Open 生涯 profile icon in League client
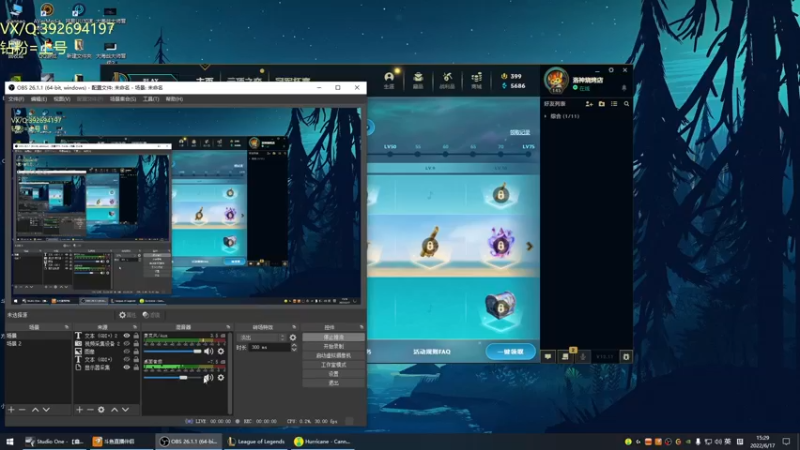 click(389, 80)
